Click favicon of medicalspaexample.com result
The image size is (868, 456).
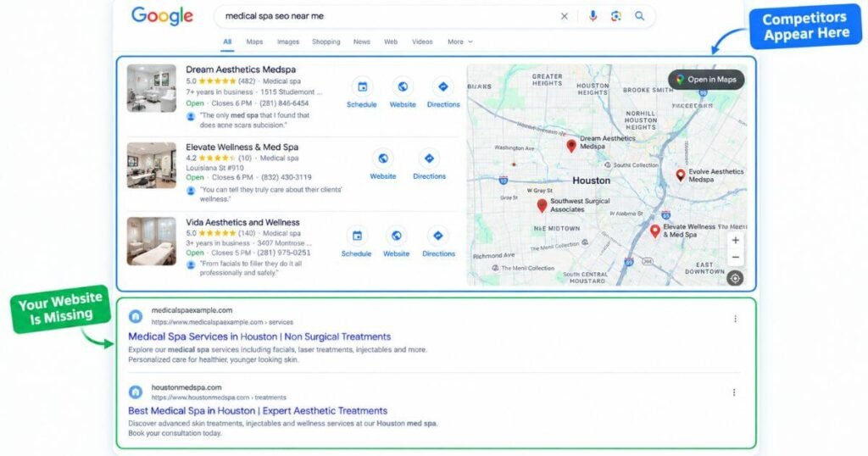pos(136,316)
